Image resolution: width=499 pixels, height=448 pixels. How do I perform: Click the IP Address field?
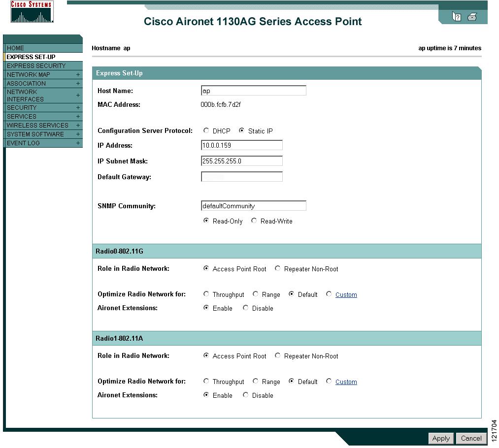point(242,145)
